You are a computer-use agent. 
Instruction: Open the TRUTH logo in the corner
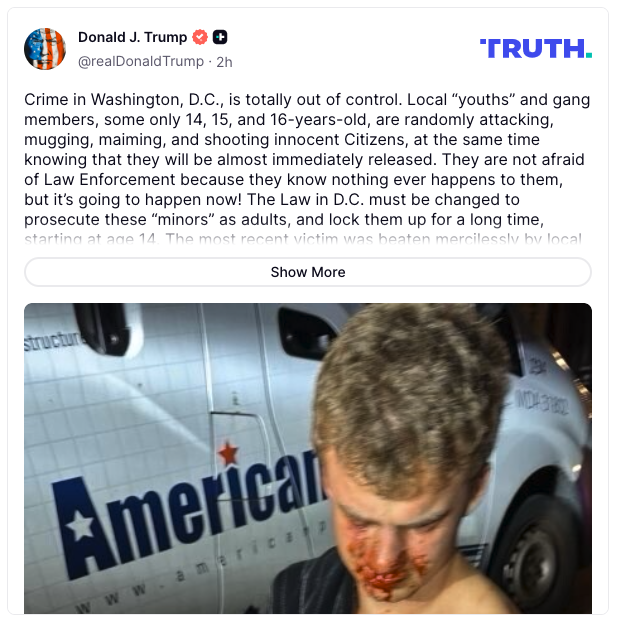point(536,48)
